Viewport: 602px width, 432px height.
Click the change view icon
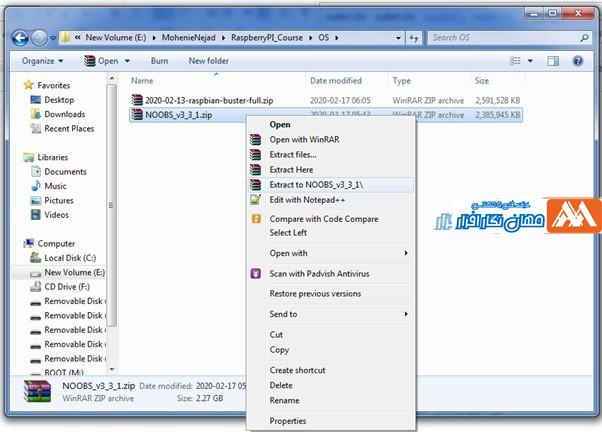(515, 61)
